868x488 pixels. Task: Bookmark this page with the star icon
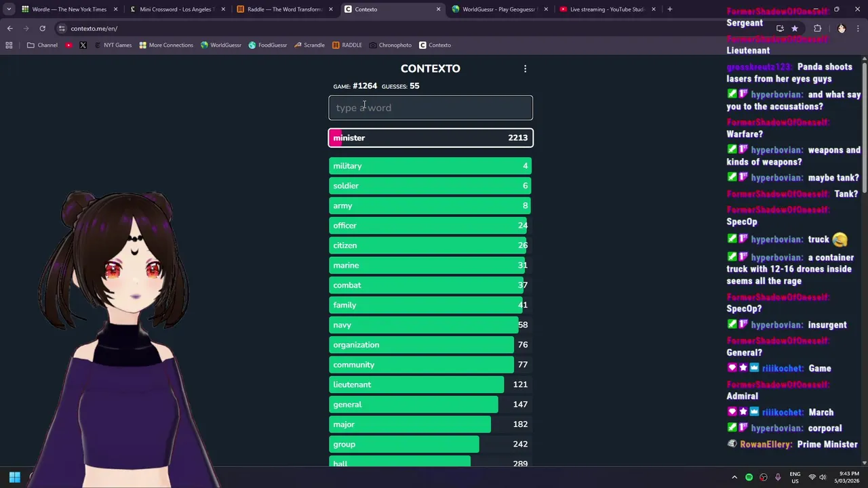(x=795, y=28)
